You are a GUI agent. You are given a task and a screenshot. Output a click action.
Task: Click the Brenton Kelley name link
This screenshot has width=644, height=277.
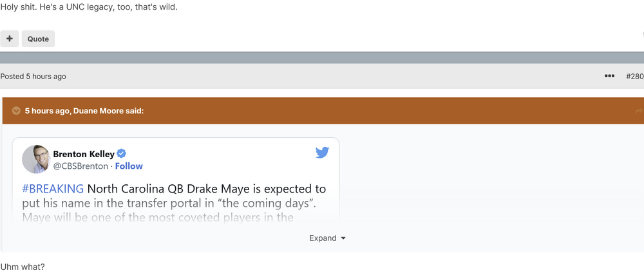coord(84,154)
